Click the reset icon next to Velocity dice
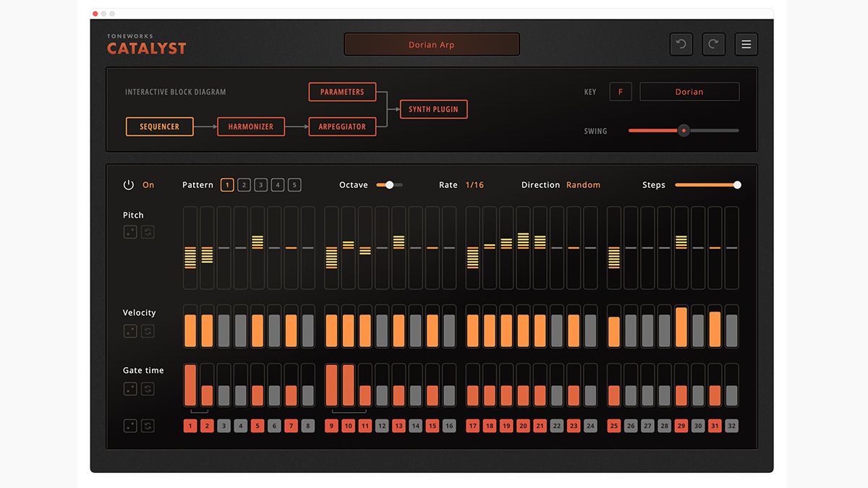Viewport: 868px width, 488px height. click(x=148, y=331)
